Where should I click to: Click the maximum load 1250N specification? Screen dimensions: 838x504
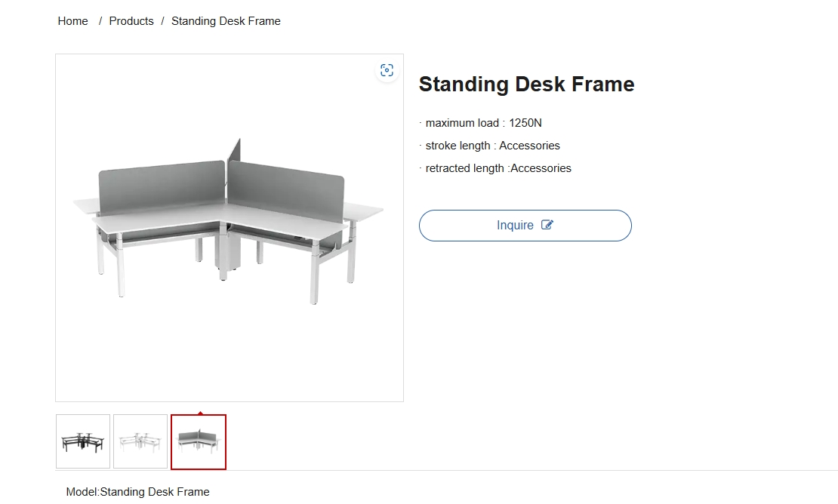[483, 123]
